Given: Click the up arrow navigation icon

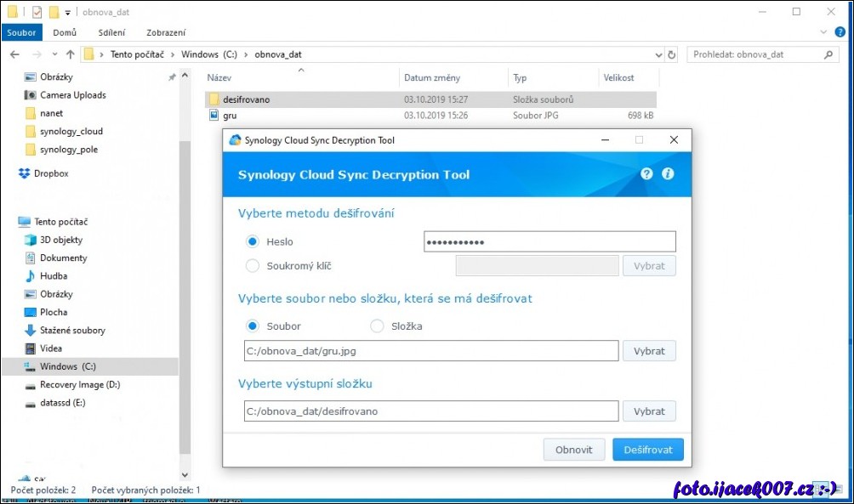Looking at the screenshot, I should click(71, 54).
